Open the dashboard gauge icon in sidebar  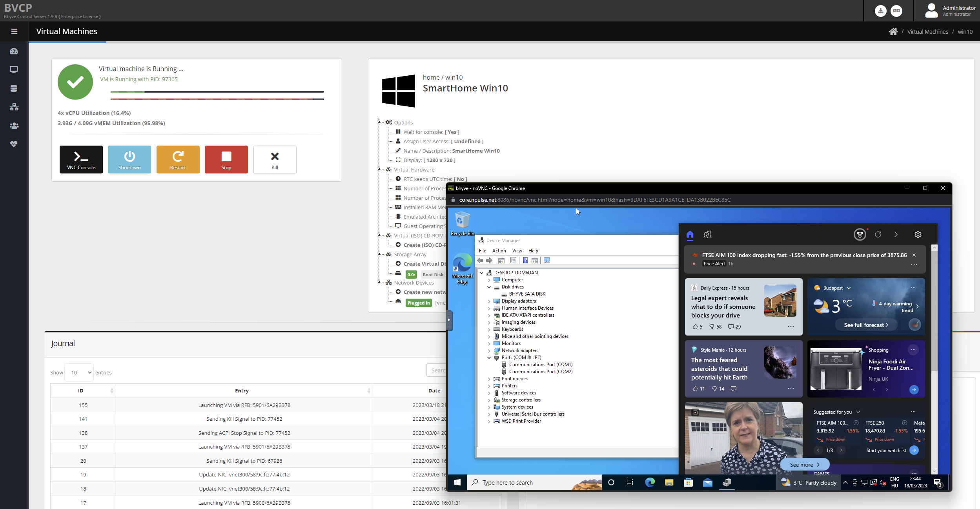coord(14,51)
